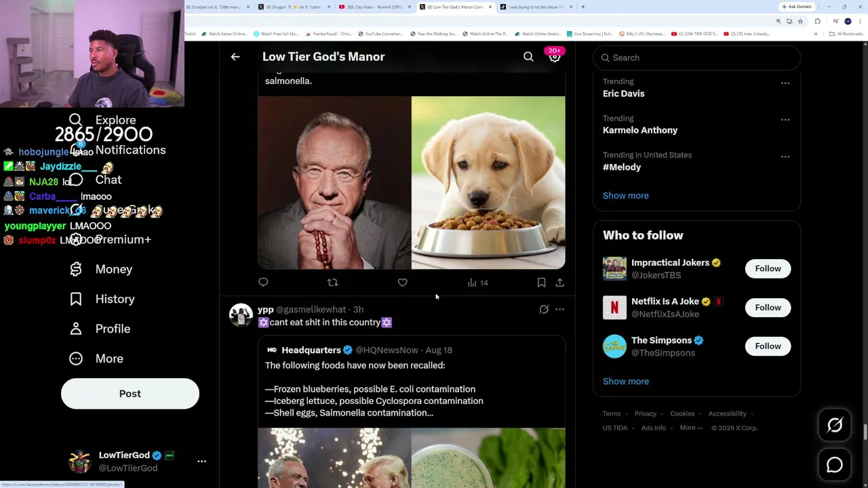The height and width of the screenshot is (488, 868).
Task: Open the Ads info footer link
Action: click(654, 428)
